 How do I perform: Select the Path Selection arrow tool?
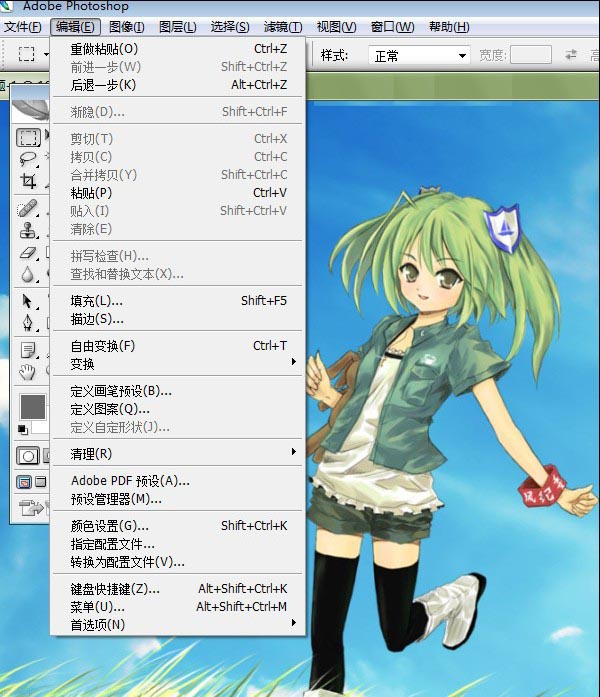[x=29, y=300]
